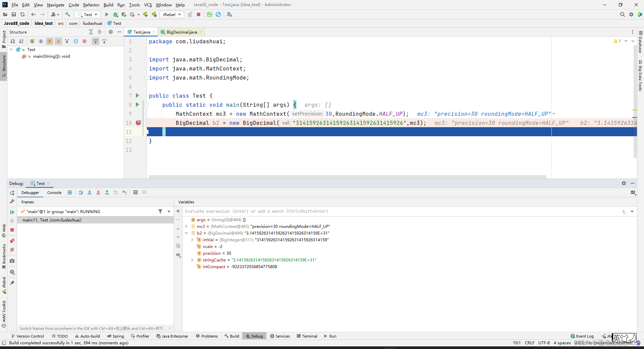Viewport: 644px width, 349px height.
Task: Toggle the breakpoint on line 10
Action: pyautogui.click(x=139, y=122)
